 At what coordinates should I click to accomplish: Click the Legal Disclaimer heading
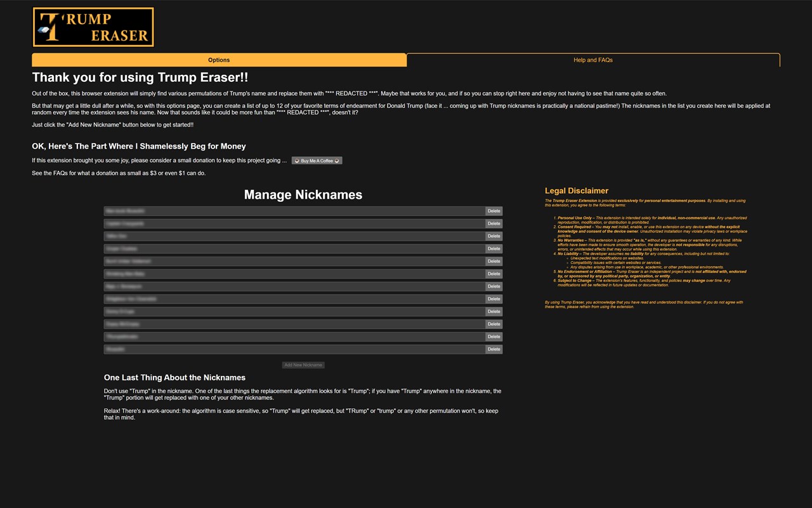(577, 190)
